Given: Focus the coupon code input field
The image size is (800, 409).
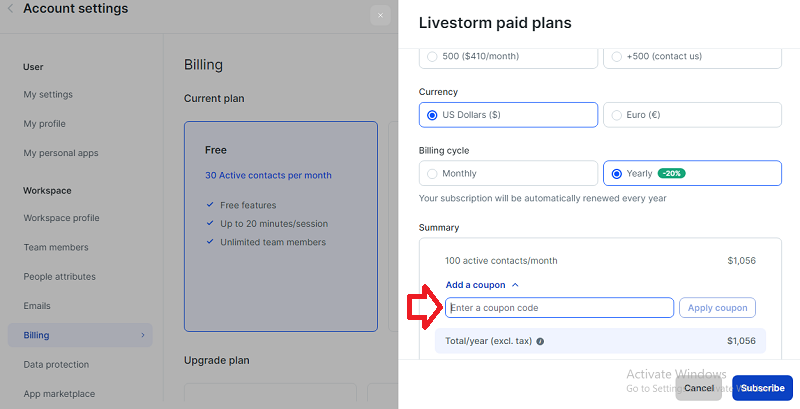Looking at the screenshot, I should coord(559,308).
